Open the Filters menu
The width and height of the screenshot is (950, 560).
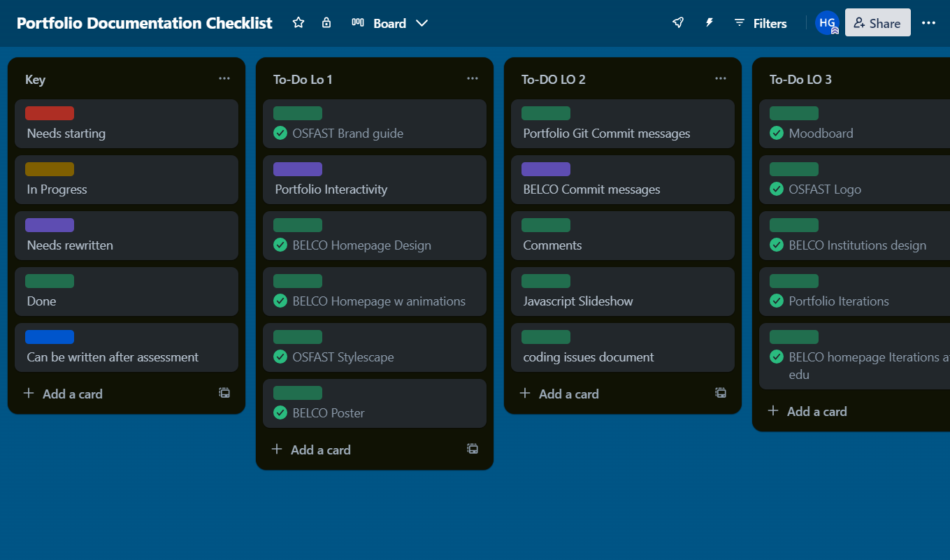tap(760, 22)
